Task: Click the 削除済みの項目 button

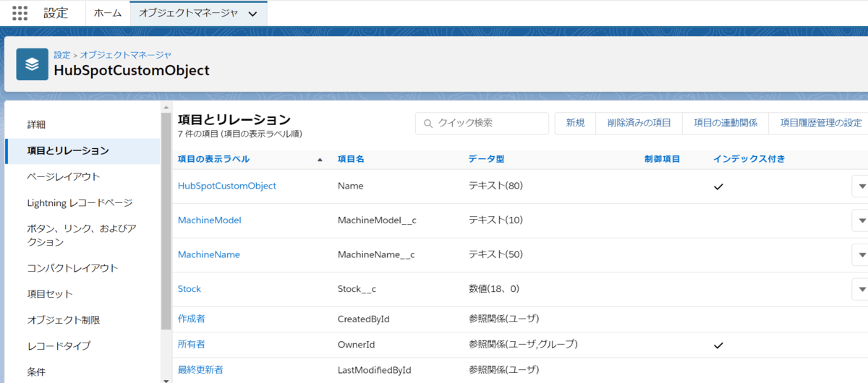Action: point(639,123)
